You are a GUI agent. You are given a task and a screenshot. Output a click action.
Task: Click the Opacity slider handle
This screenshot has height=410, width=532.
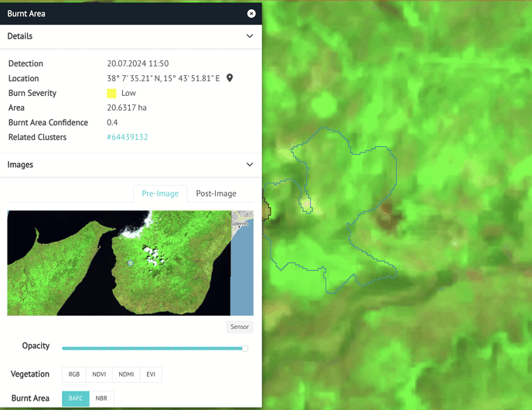point(245,349)
